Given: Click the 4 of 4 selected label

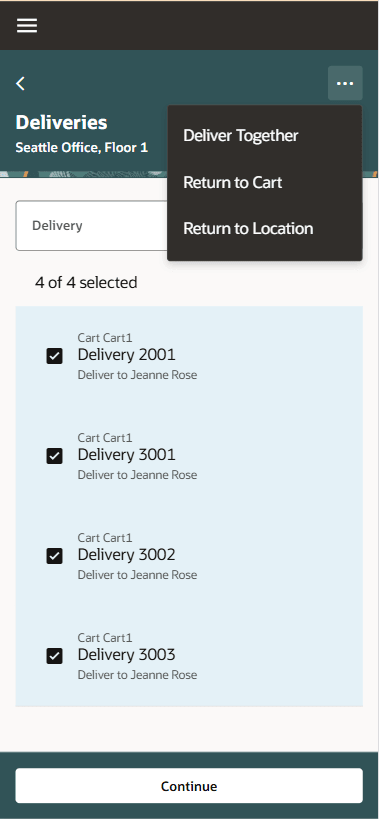Looking at the screenshot, I should 86,283.
